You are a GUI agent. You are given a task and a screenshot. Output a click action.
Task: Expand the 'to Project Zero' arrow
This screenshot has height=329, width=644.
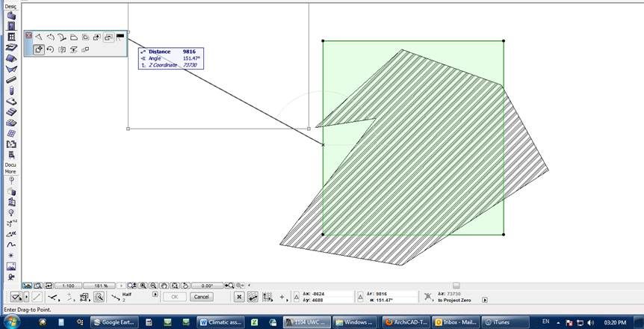click(x=485, y=301)
